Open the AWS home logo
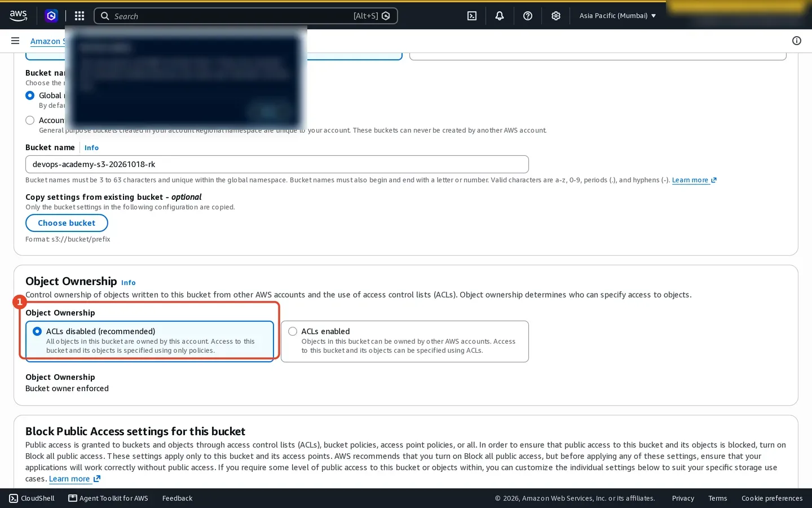 pos(18,16)
